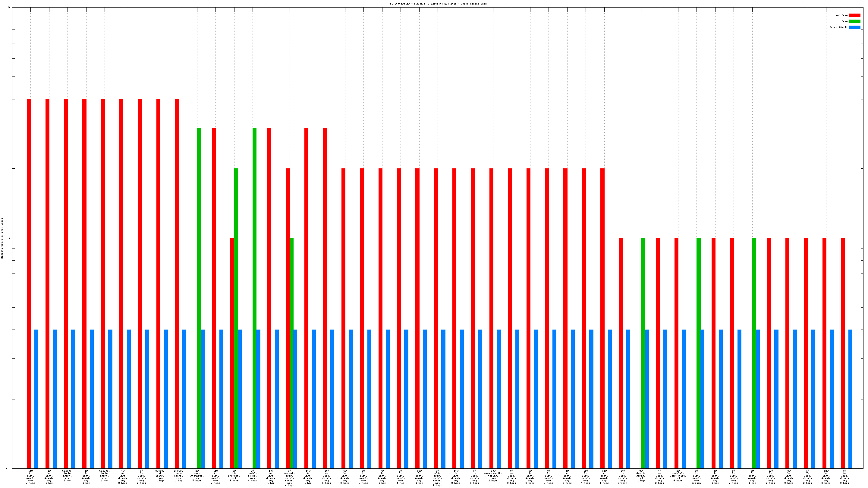Image resolution: width=868 pixels, height=488 pixels.
Task: Click the zen.spamhaus.org axis label
Action: 197,476
